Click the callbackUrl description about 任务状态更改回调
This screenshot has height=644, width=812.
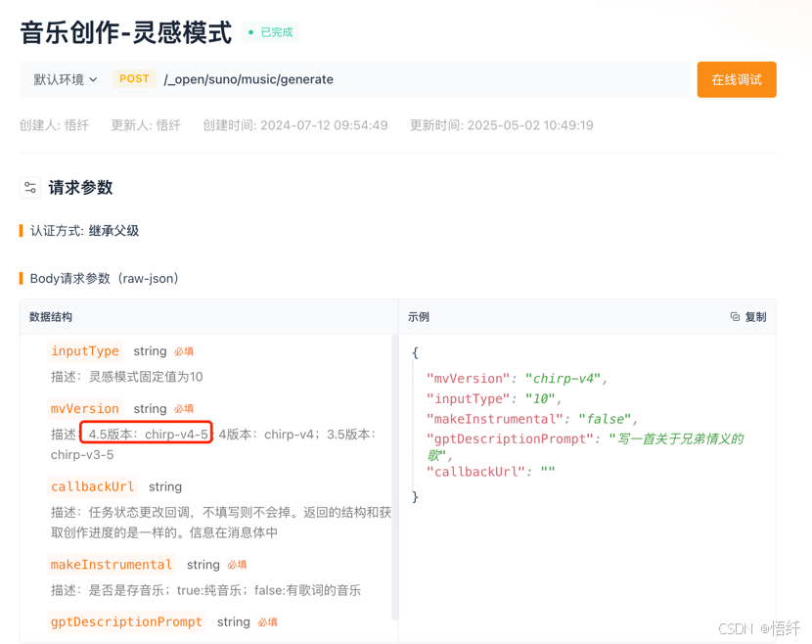click(221, 523)
